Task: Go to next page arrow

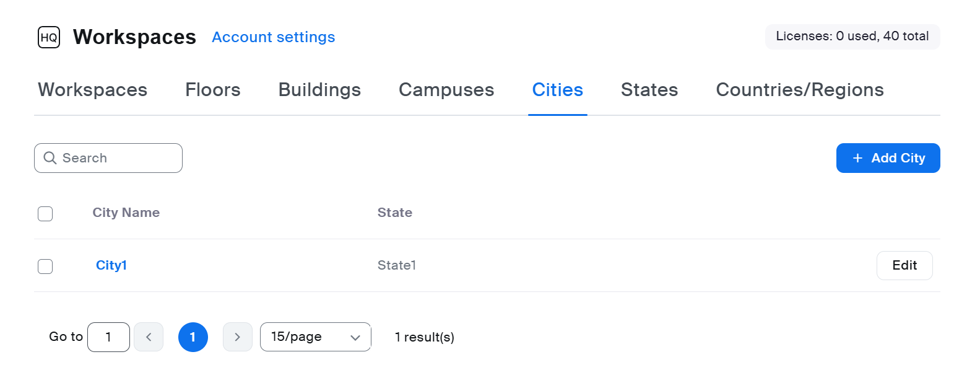Action: click(237, 337)
